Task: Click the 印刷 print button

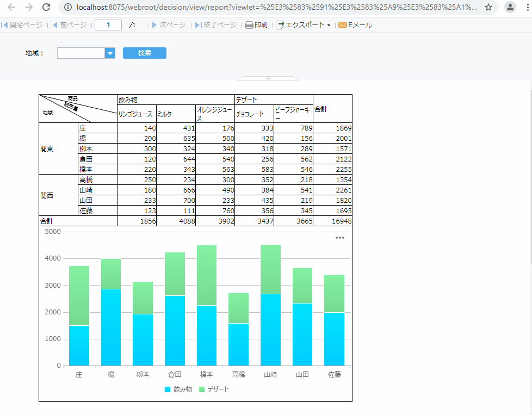Action: [x=256, y=25]
